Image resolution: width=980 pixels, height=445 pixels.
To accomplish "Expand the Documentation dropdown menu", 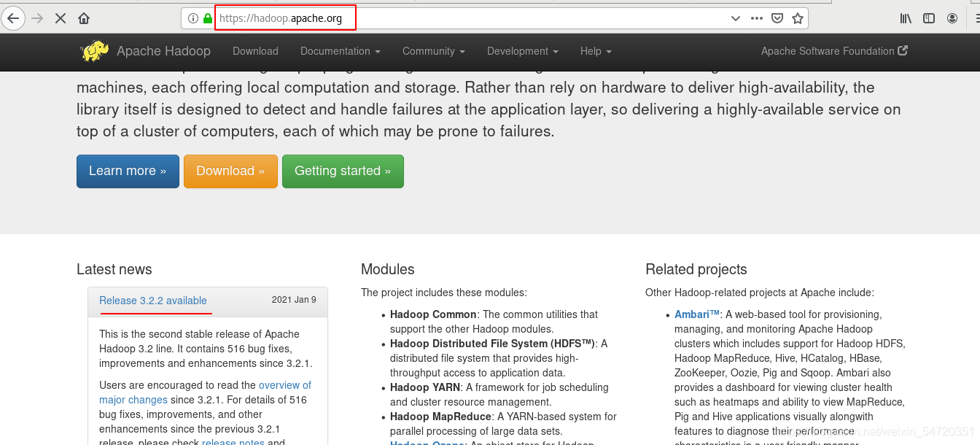I will 341,51.
